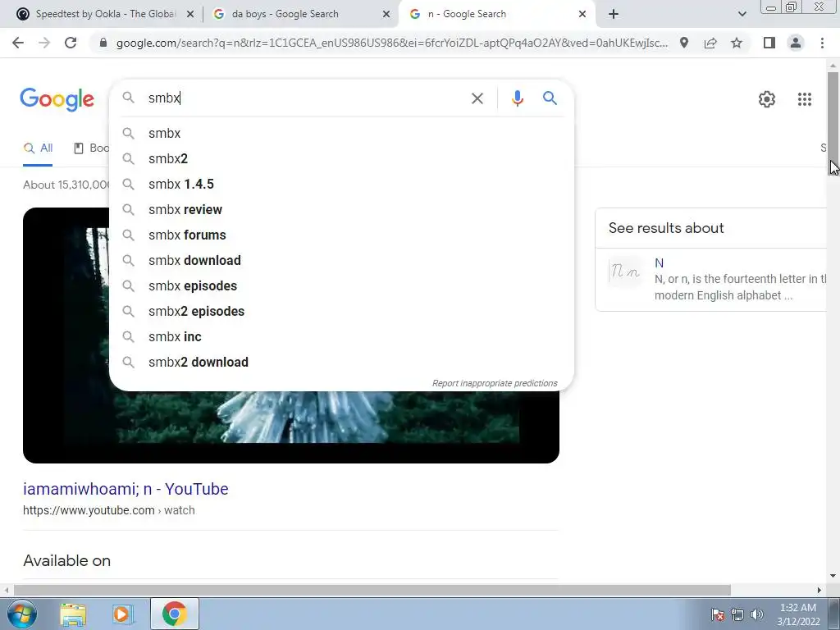
Task: Clear the search box with the X
Action: coord(477,98)
